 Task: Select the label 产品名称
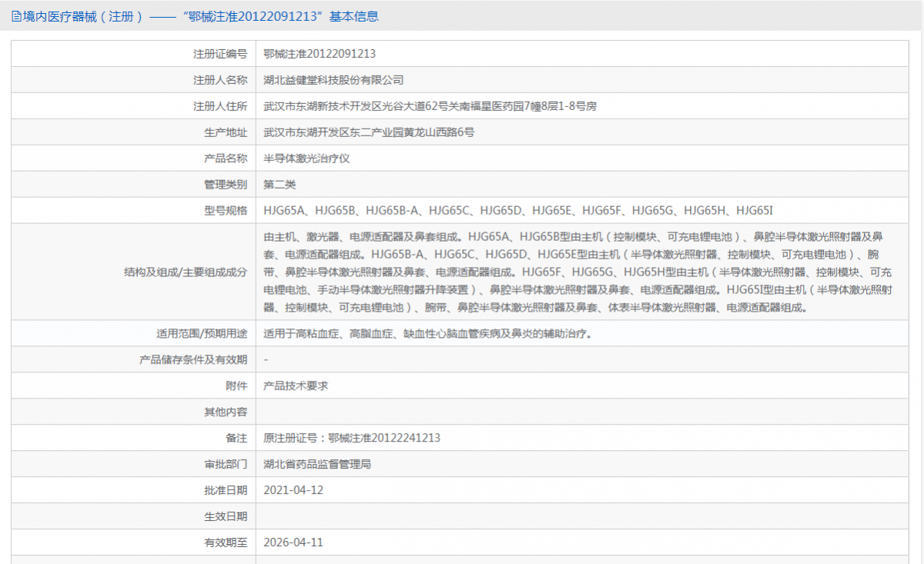tap(225, 159)
